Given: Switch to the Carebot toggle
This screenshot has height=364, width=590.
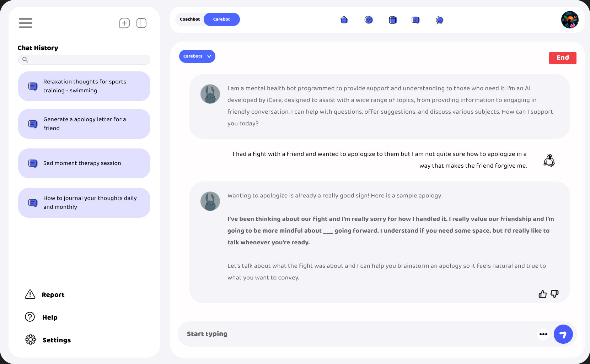Looking at the screenshot, I should 221,19.
